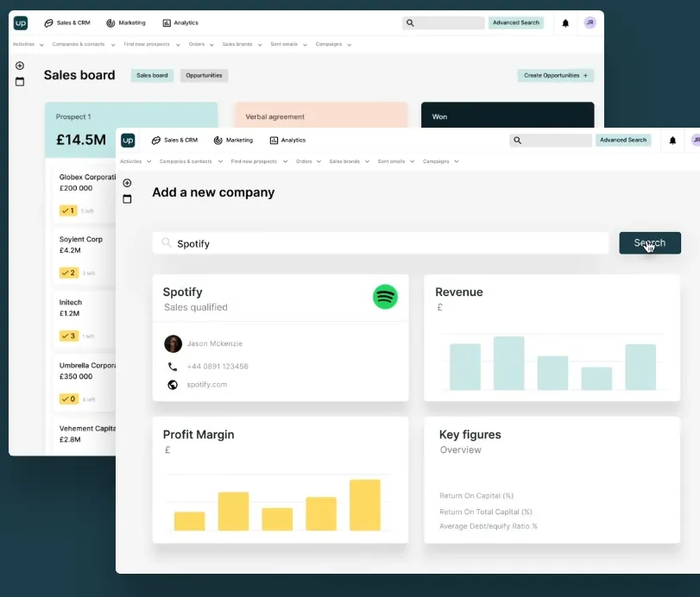Image resolution: width=700 pixels, height=597 pixels.
Task: Click Jason Mckenzie's profile photo
Action: [x=173, y=344]
